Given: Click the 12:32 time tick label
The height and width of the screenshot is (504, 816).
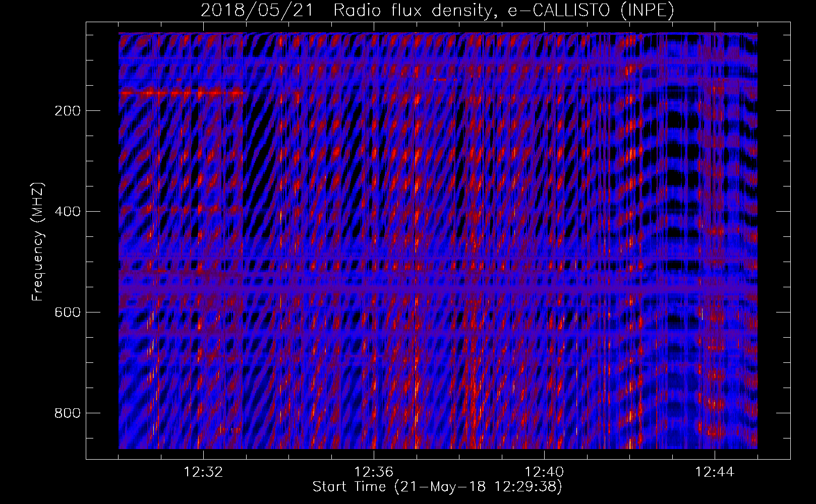Looking at the screenshot, I should point(203,472).
